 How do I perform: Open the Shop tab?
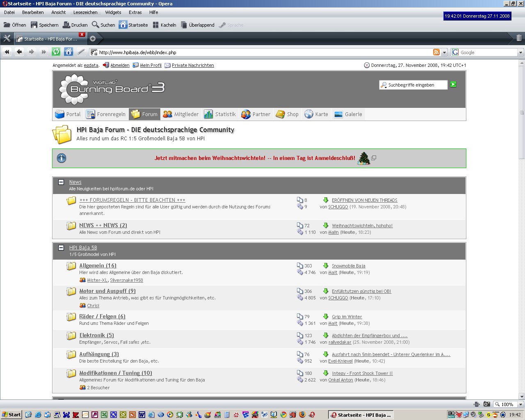click(287, 114)
